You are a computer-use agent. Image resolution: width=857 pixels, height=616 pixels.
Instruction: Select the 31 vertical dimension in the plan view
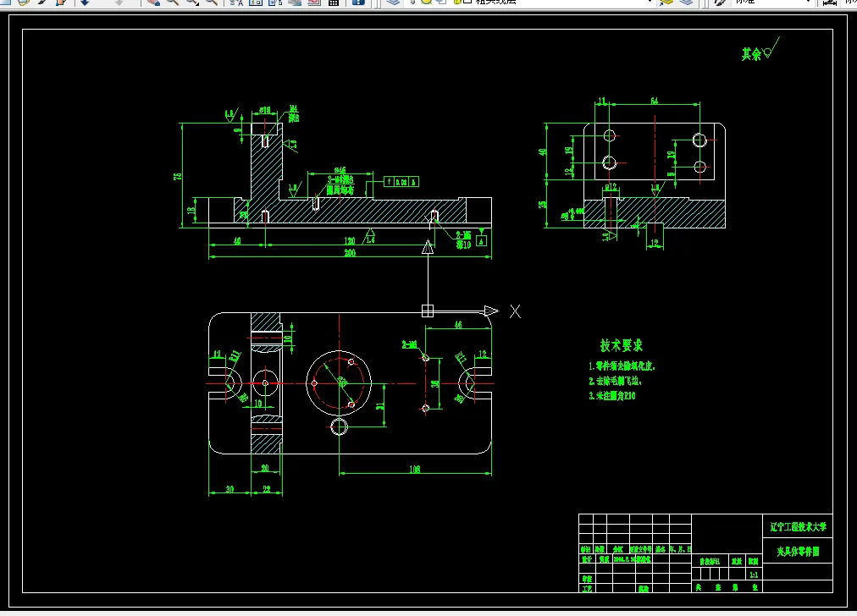380,404
